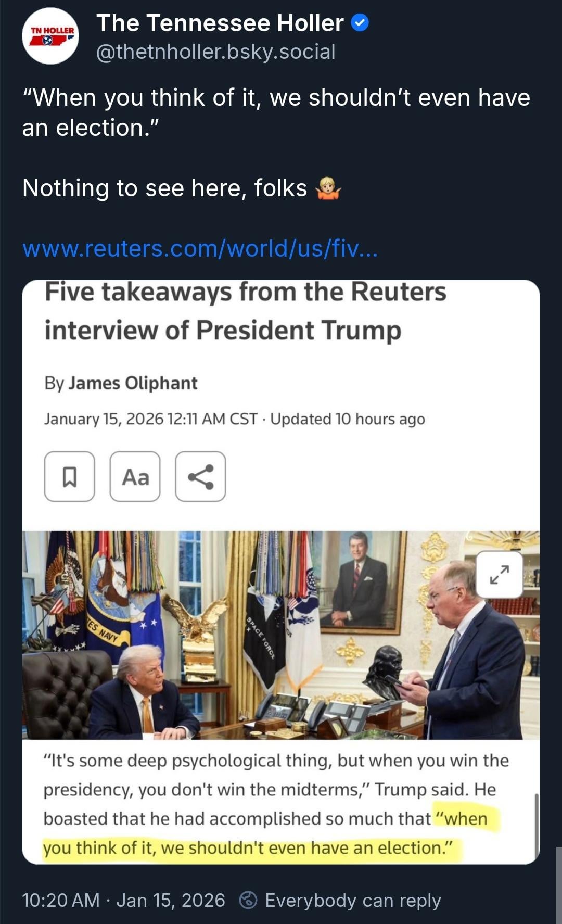Click The Tennessee Holler display name
The width and height of the screenshot is (562, 924).
coord(220,23)
